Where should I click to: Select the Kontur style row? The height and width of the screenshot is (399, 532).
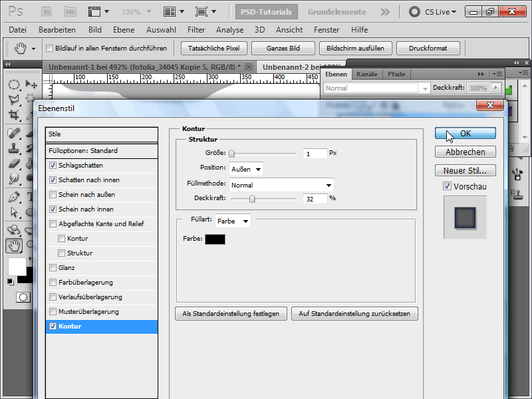pyautogui.click(x=102, y=327)
